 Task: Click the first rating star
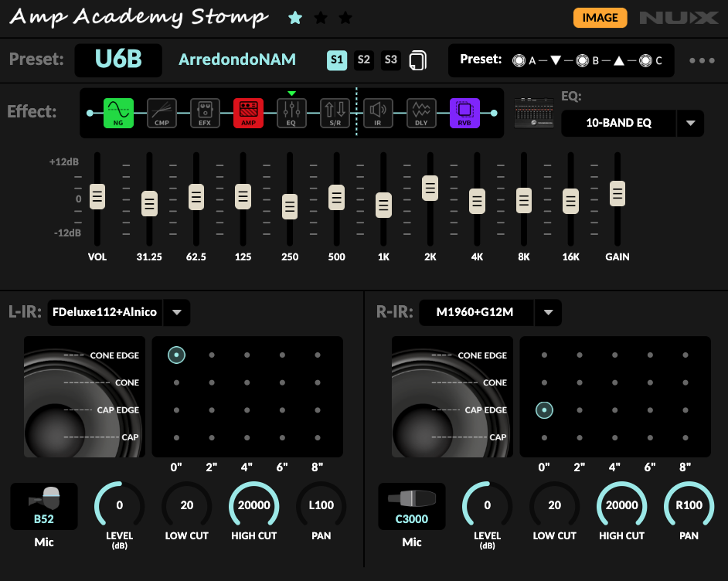(x=295, y=18)
